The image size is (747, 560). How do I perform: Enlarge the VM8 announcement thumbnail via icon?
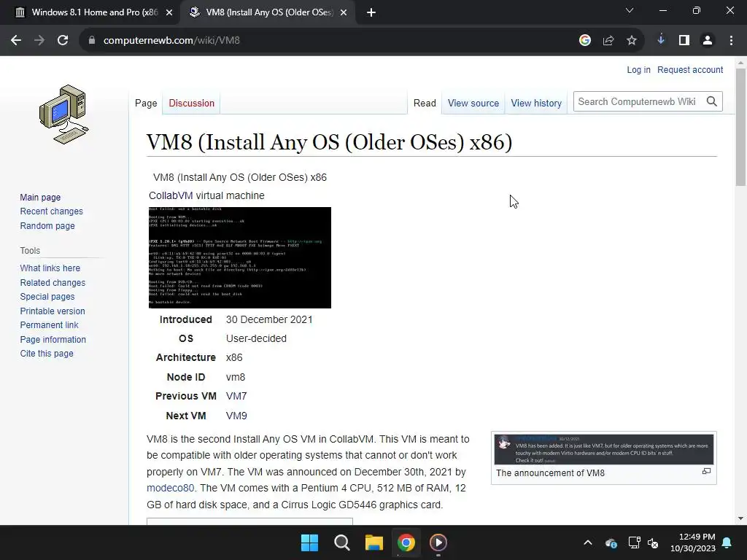point(706,471)
